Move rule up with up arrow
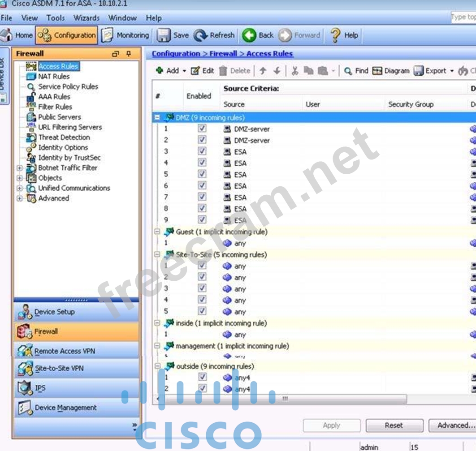The image size is (476, 451). coord(263,71)
